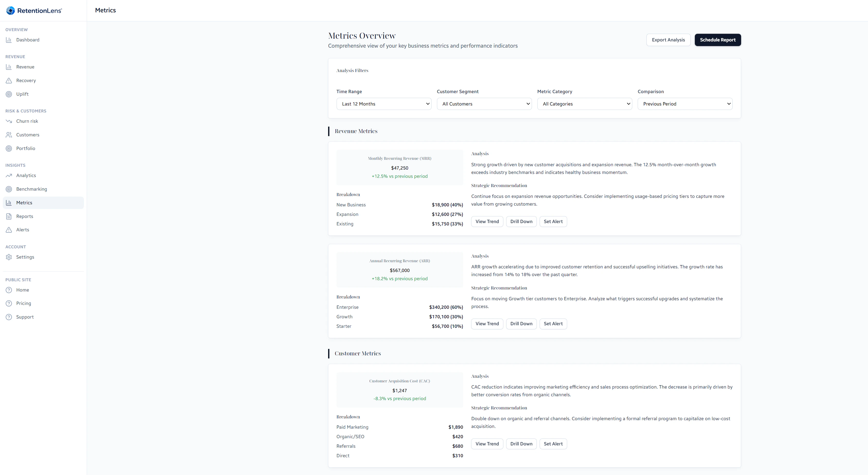868x475 pixels.
Task: Click the CAC value $1,247
Action: point(400,390)
